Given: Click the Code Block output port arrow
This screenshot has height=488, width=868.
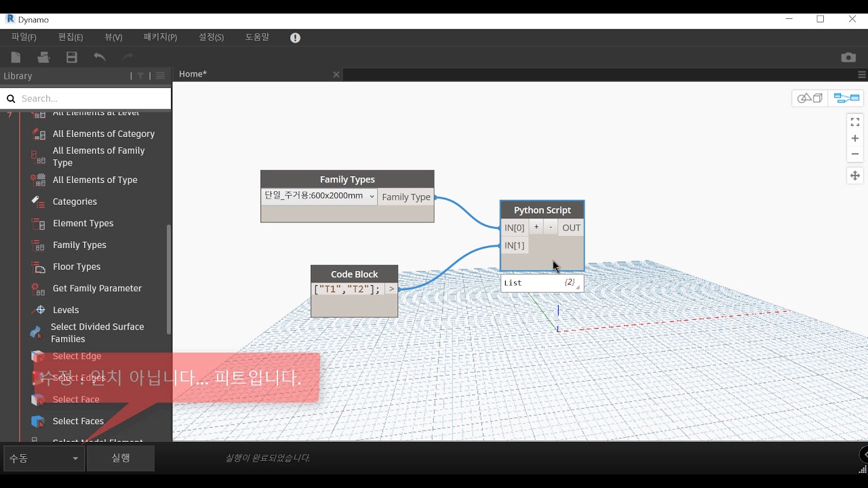Looking at the screenshot, I should point(391,289).
